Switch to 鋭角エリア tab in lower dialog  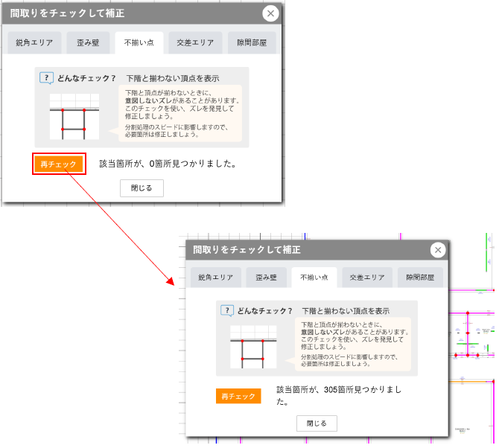(x=215, y=278)
